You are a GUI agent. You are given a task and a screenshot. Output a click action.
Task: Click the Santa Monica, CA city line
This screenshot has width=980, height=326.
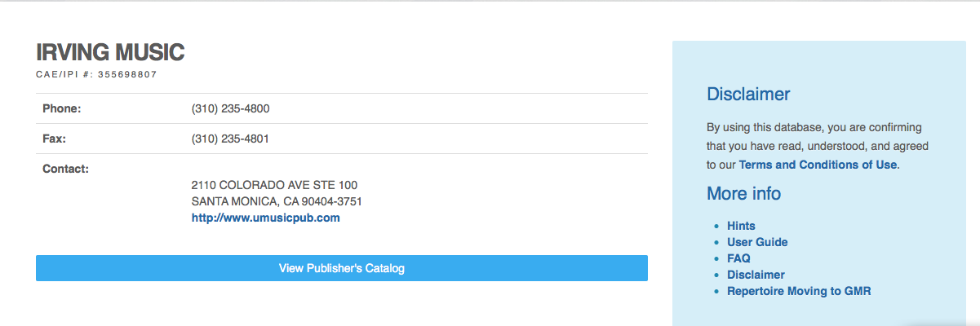coord(277,201)
